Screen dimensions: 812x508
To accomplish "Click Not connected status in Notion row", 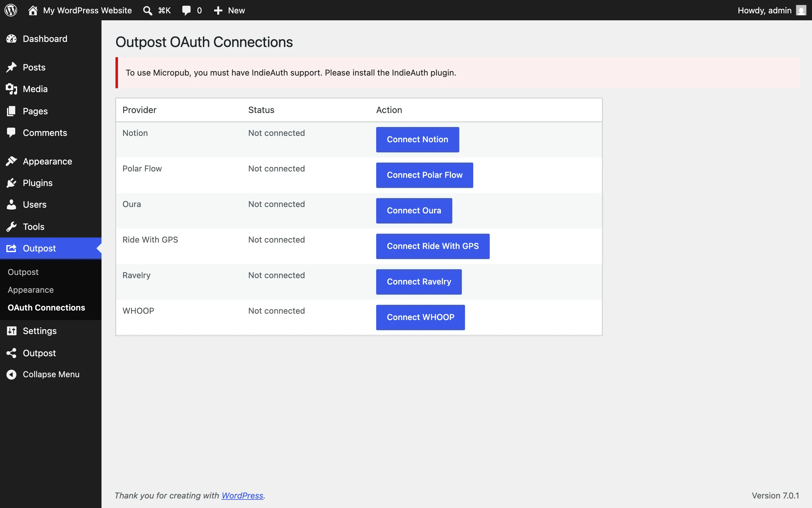I will click(277, 133).
